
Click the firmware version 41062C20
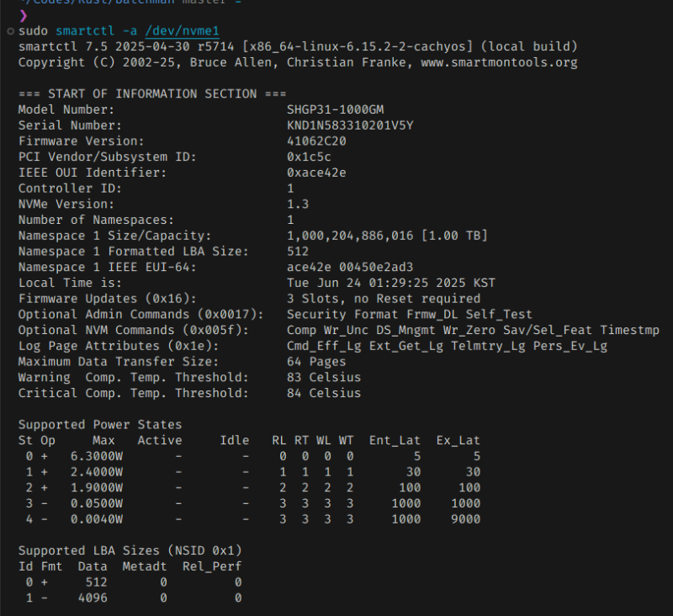click(316, 141)
